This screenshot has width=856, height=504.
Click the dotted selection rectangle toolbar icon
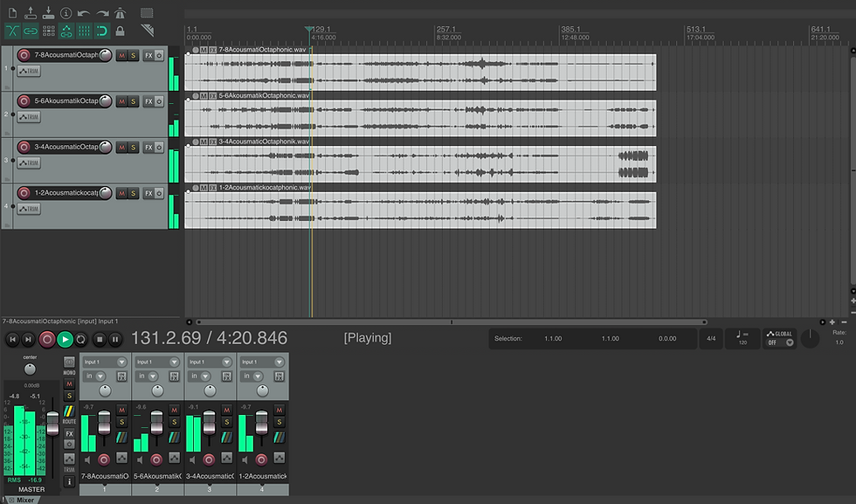coord(147,12)
